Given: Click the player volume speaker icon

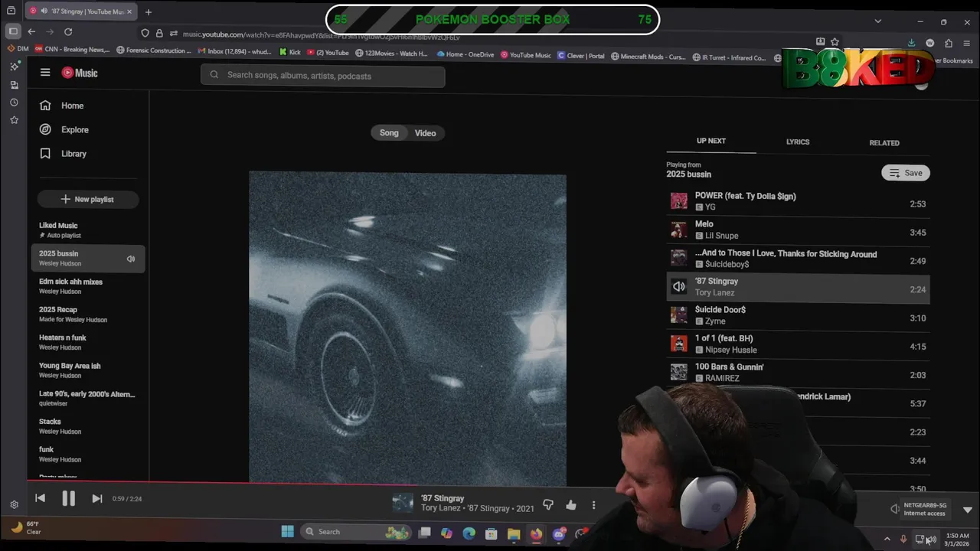Looking at the screenshot, I should 895,509.
